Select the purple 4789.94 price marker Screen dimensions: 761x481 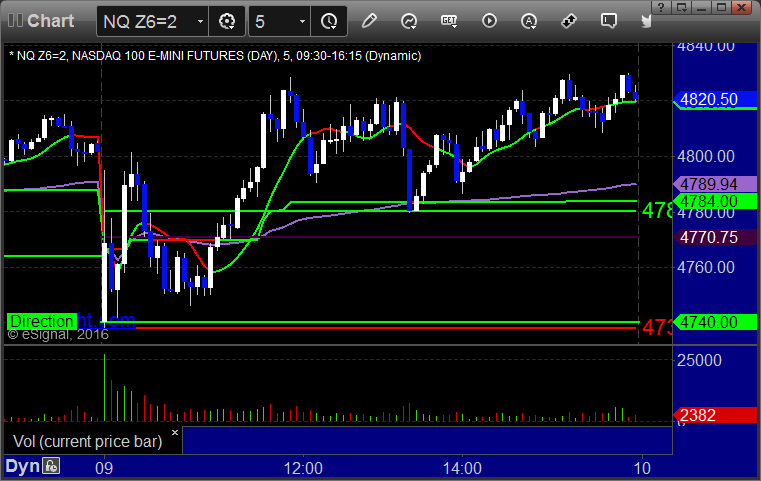[715, 184]
